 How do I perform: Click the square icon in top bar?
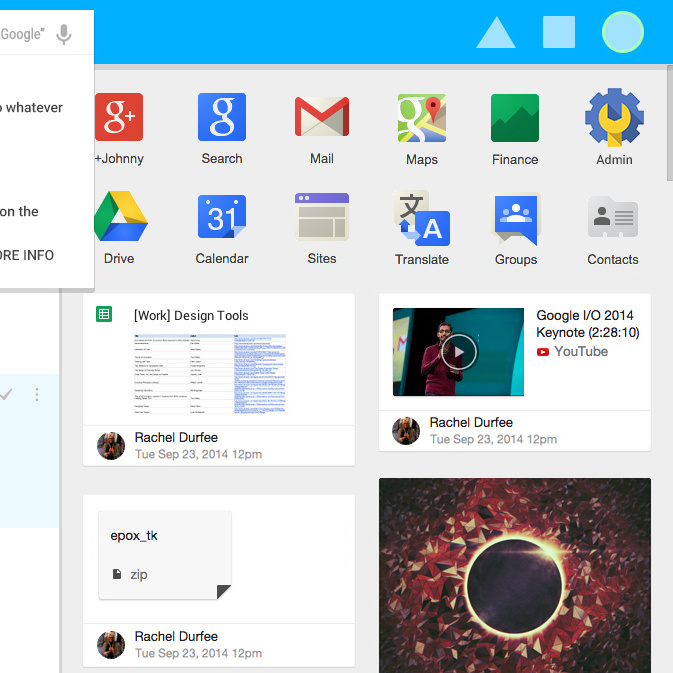click(x=559, y=32)
